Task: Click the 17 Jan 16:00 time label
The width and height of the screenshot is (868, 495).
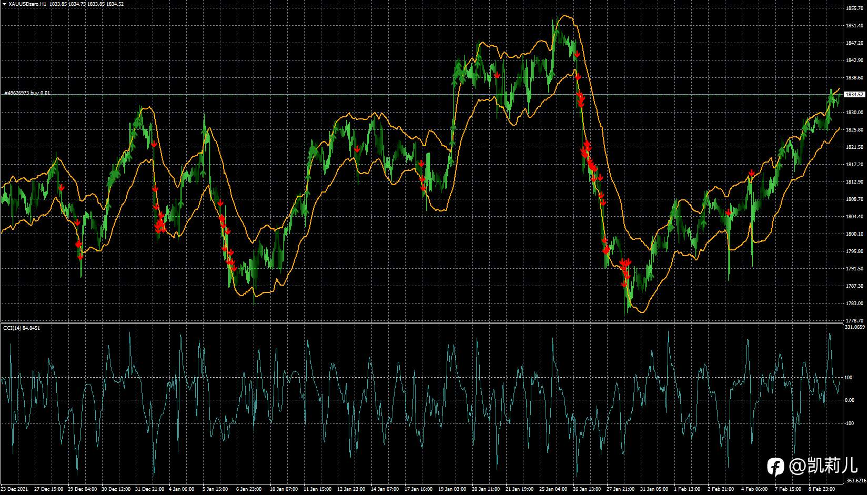Action: 419,489
